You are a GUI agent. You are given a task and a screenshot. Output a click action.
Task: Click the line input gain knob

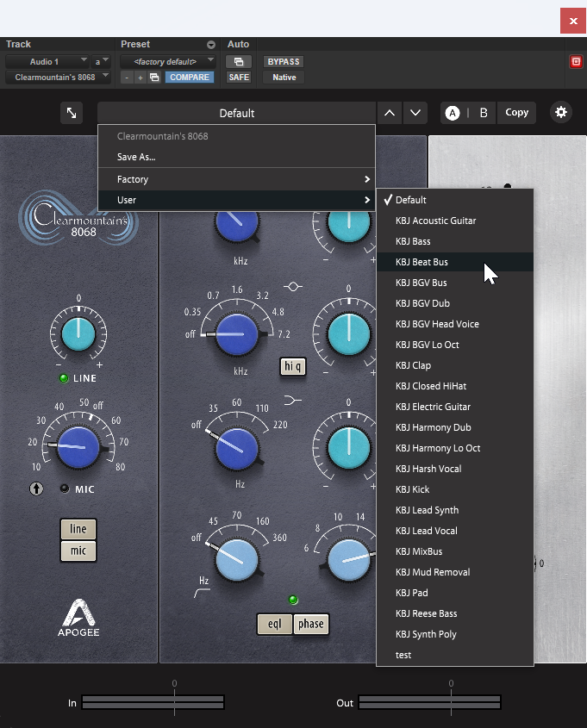[78, 334]
